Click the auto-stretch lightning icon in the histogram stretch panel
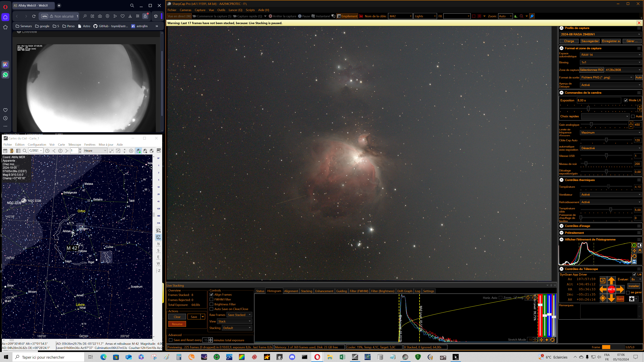The width and height of the screenshot is (644, 362). click(634, 251)
